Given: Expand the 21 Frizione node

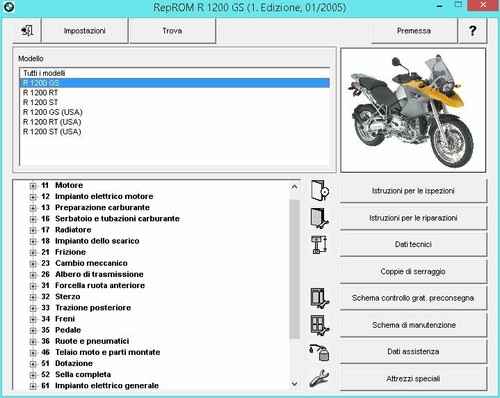Looking at the screenshot, I should click(33, 252).
